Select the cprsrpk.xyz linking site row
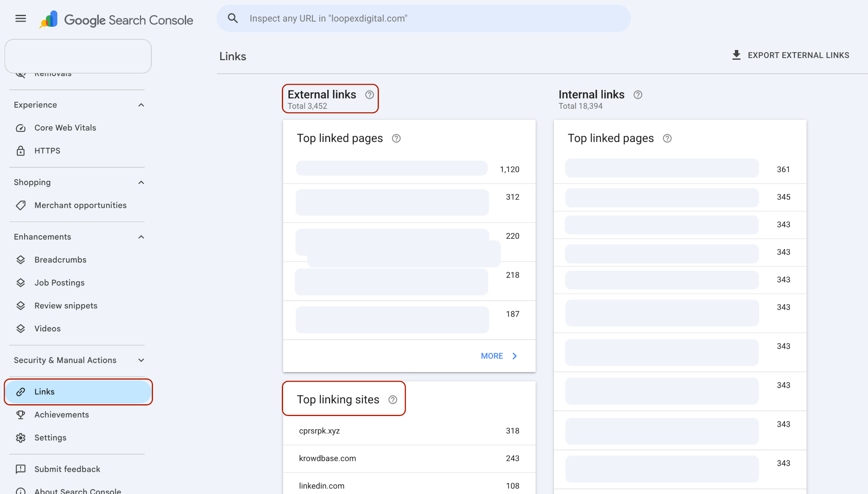Screen dimensions: 868x494 click(x=409, y=431)
